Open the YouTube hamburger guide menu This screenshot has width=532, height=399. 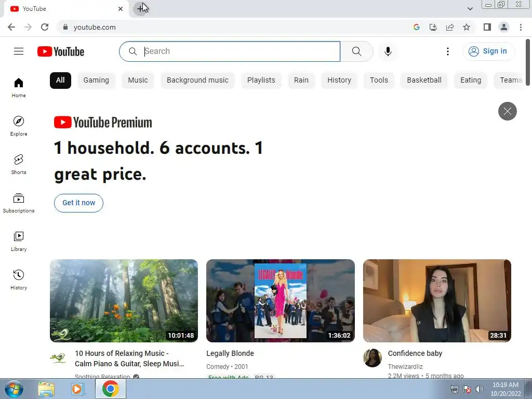click(19, 51)
